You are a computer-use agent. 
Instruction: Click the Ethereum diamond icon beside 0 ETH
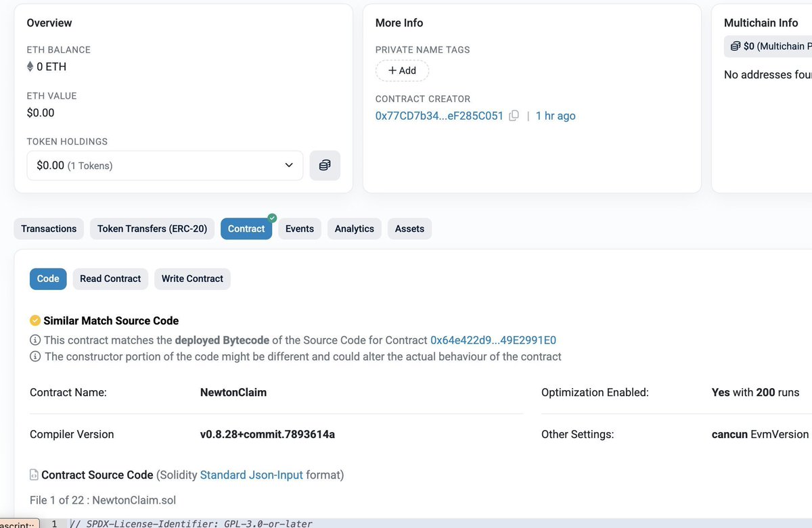pyautogui.click(x=30, y=66)
